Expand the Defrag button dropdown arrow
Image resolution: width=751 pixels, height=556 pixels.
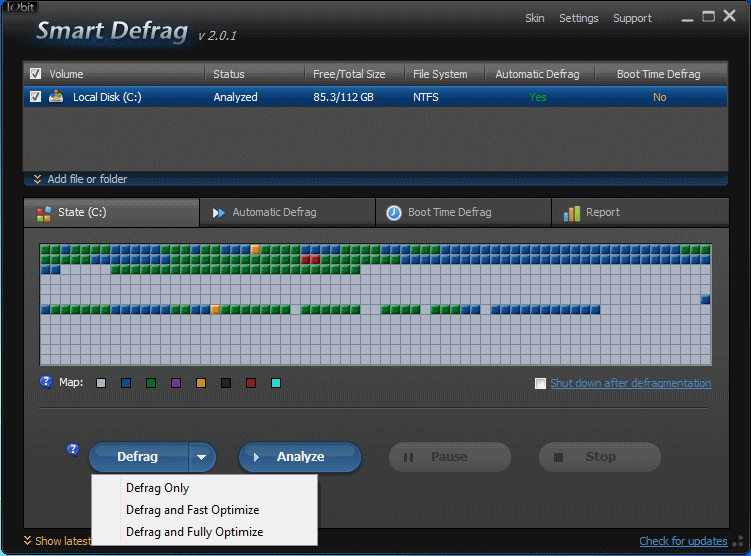[202, 457]
